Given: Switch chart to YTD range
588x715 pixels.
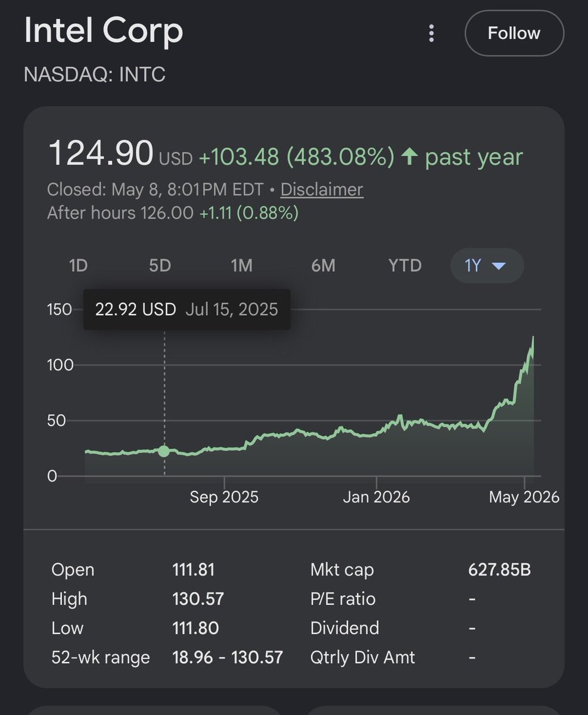Looking at the screenshot, I should [405, 265].
